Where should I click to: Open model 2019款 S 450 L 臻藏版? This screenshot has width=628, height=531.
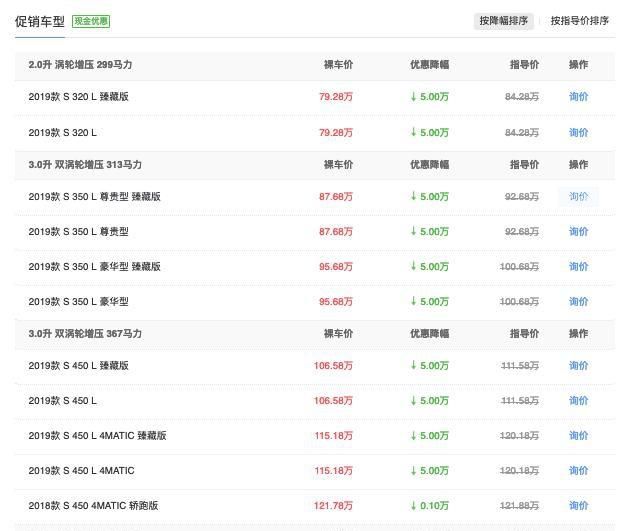pyautogui.click(x=78, y=366)
